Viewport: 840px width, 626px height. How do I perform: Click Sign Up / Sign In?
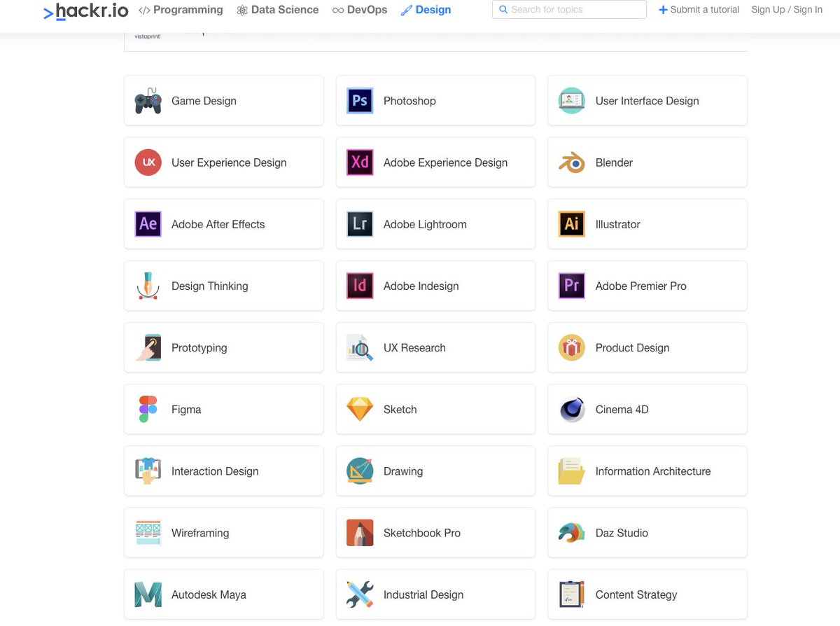[x=787, y=10]
